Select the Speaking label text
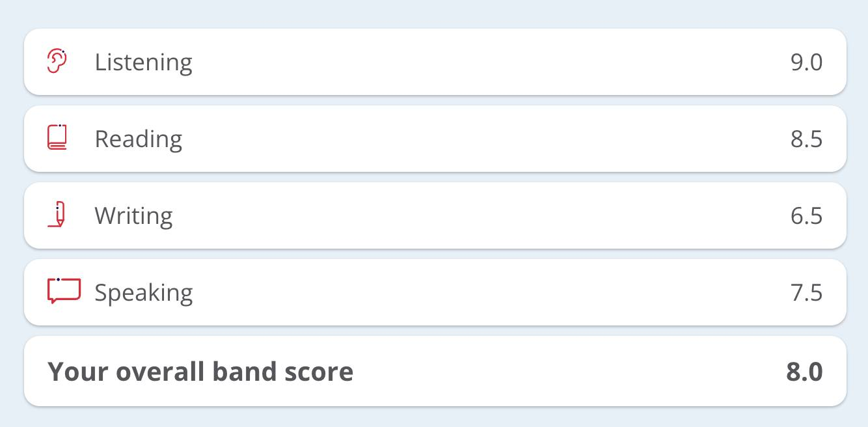This screenshot has height=427, width=868. pyautogui.click(x=143, y=293)
